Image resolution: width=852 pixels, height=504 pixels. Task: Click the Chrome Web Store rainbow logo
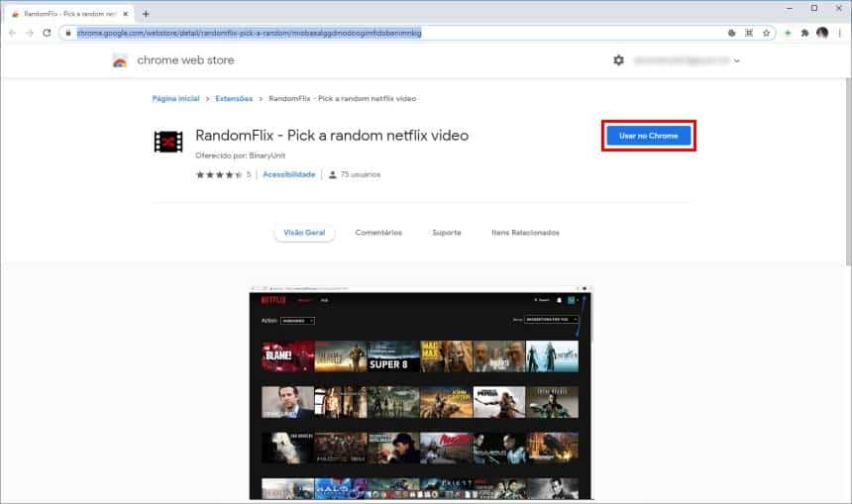click(120, 60)
